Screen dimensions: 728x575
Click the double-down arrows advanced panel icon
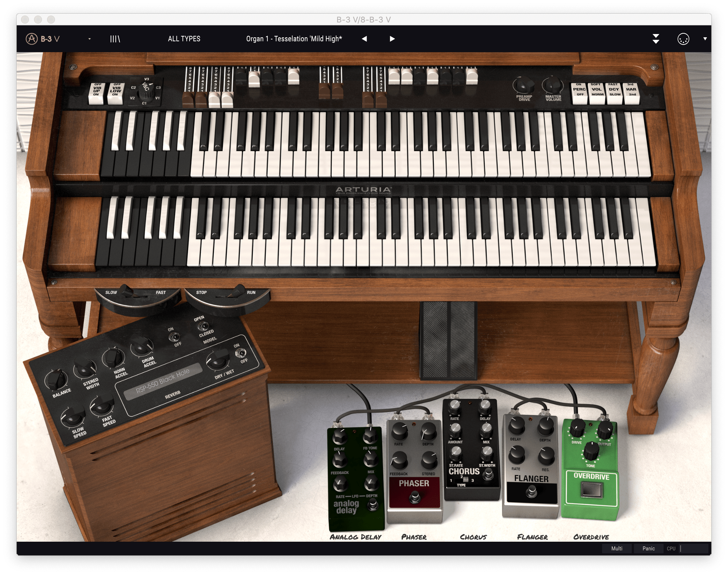pyautogui.click(x=656, y=39)
